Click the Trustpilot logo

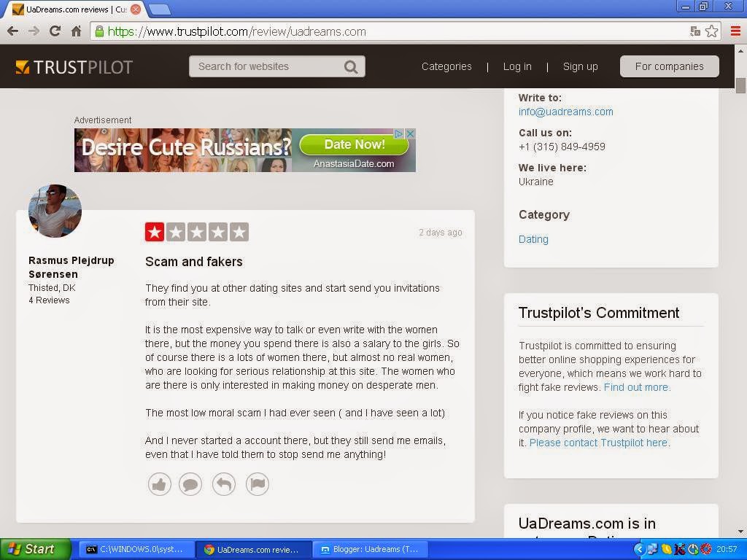74,67
